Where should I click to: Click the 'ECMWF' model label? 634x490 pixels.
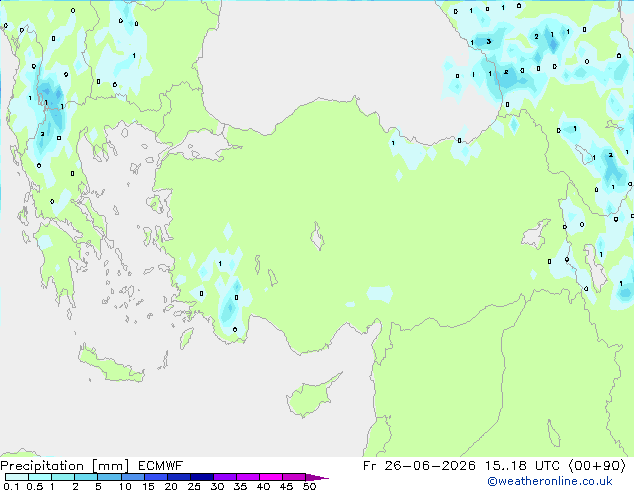tap(161, 466)
